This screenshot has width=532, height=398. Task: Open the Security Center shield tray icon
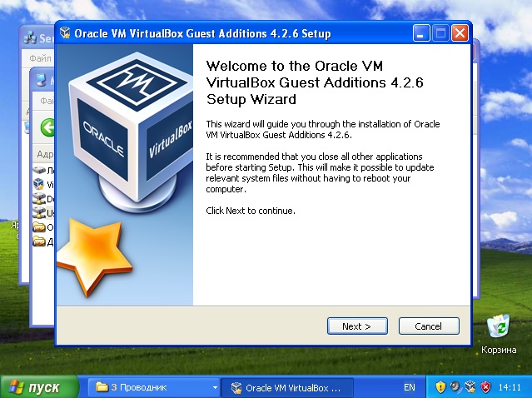440,386
